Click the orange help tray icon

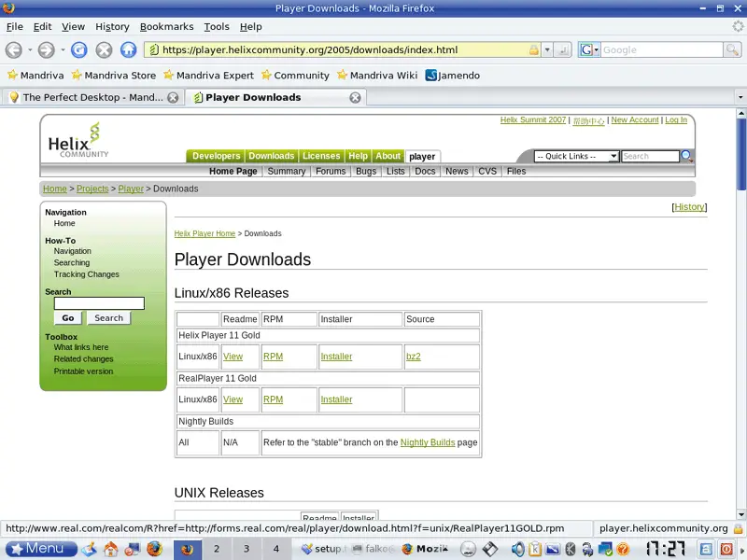(x=623, y=549)
